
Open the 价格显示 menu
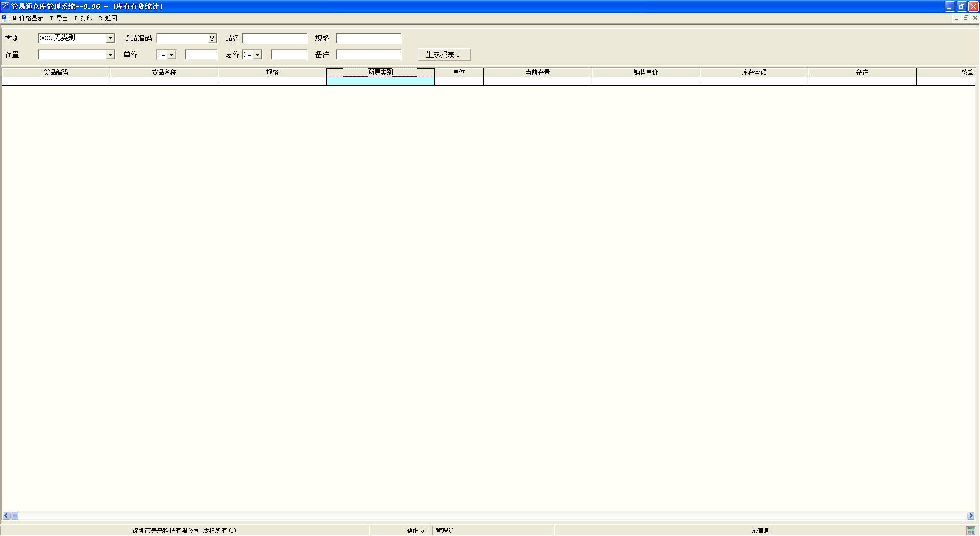tap(28, 18)
